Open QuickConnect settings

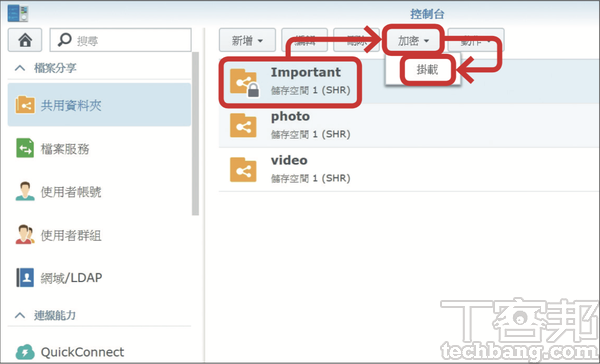(x=99, y=352)
